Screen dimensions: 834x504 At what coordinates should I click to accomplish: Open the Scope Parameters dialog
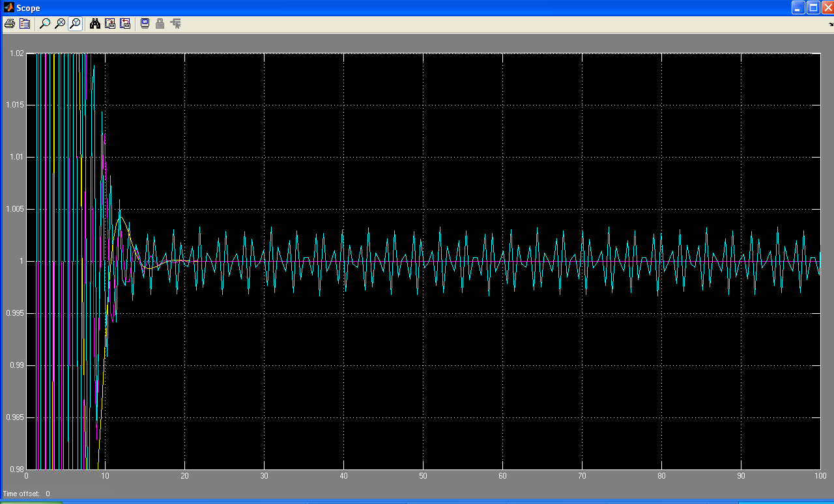25,24
